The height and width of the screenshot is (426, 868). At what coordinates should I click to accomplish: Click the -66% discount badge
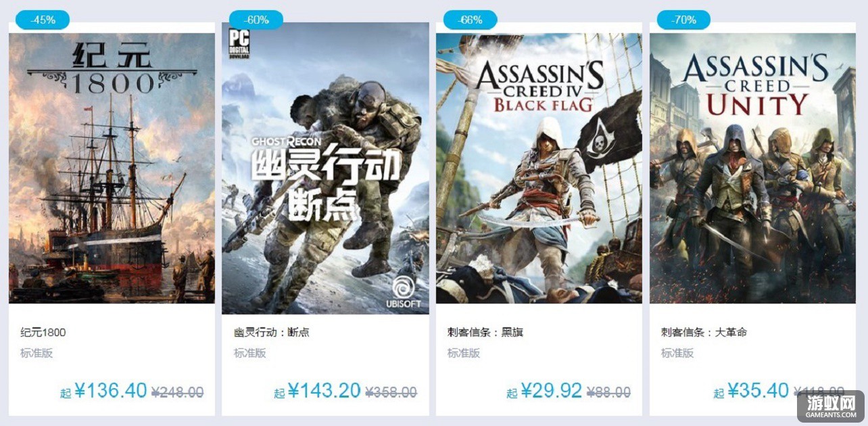[x=470, y=20]
